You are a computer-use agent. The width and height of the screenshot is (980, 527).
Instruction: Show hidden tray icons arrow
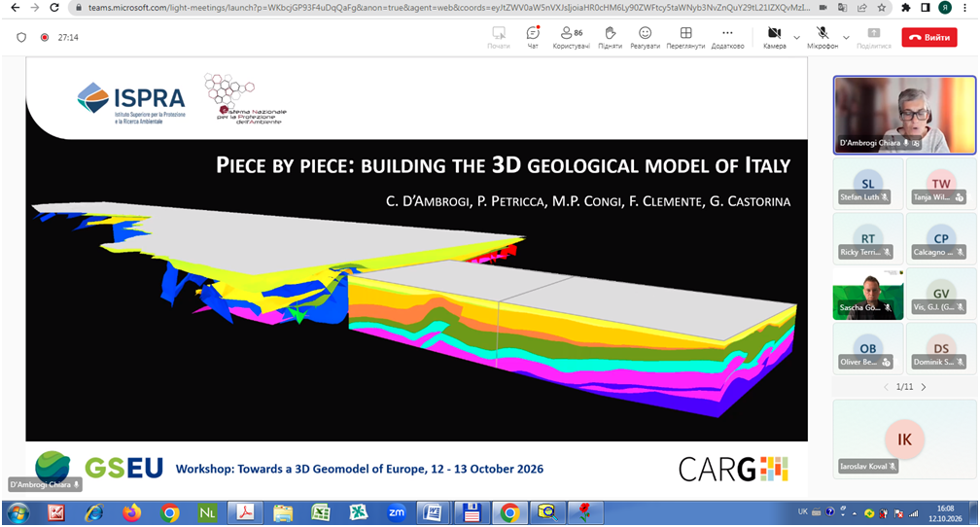click(x=855, y=513)
